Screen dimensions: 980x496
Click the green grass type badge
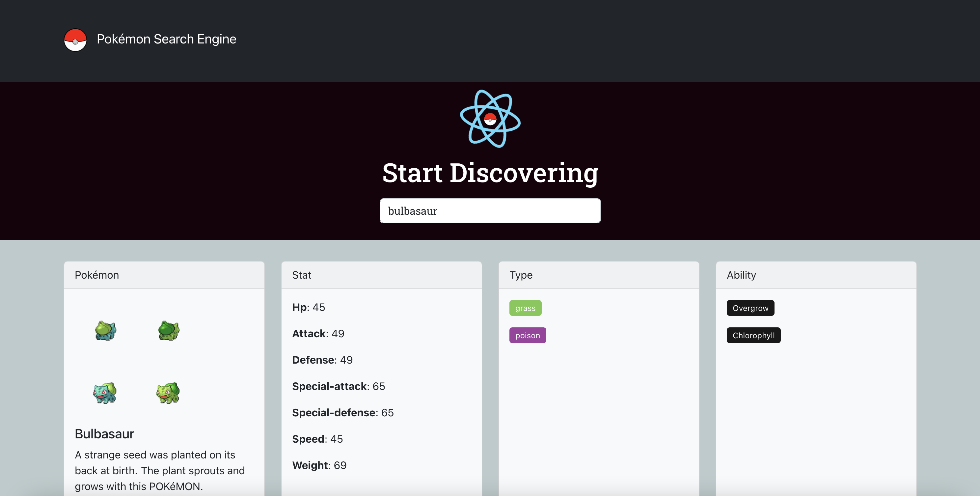(x=525, y=308)
